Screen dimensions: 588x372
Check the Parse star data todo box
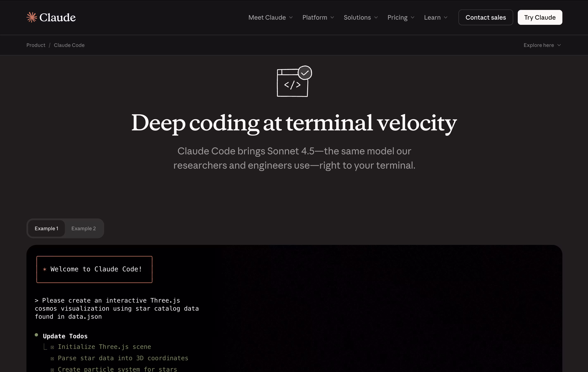[52, 358]
